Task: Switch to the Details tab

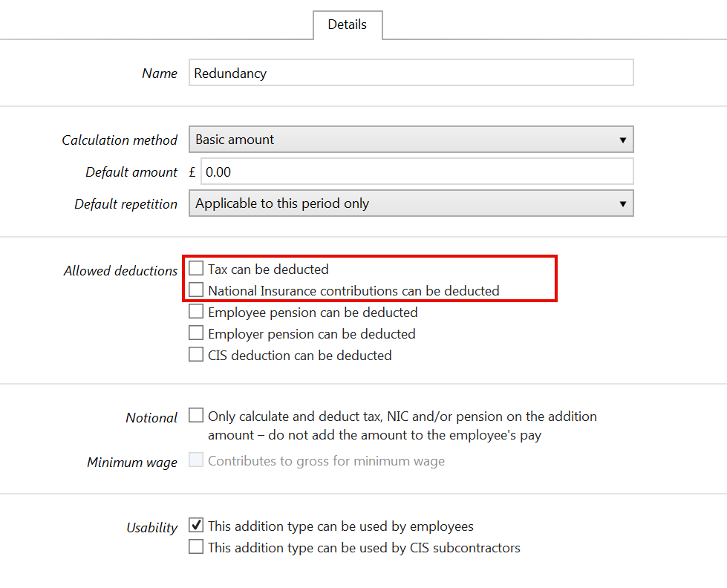Action: click(347, 24)
